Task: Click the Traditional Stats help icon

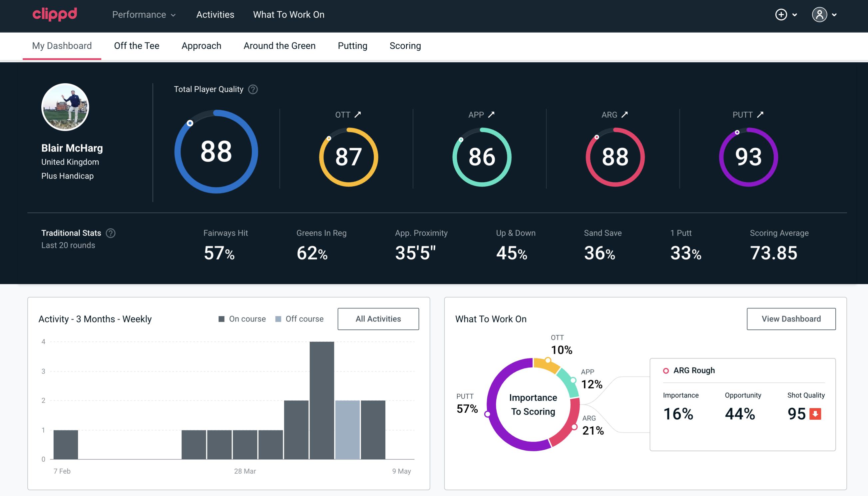Action: tap(110, 233)
